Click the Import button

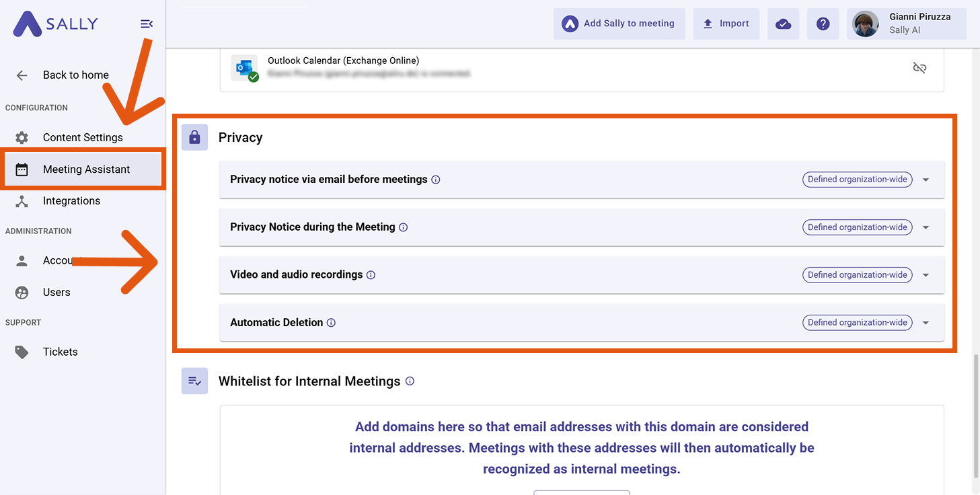pyautogui.click(x=726, y=24)
